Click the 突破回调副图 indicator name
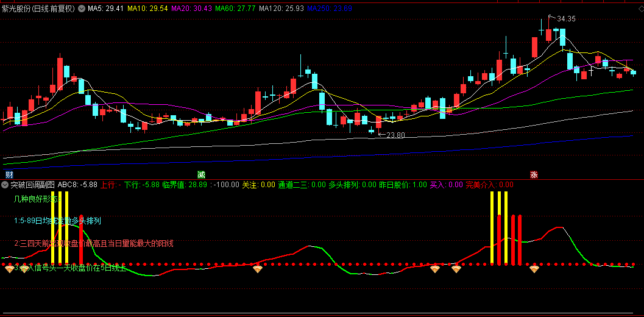644x317 pixels. point(33,185)
